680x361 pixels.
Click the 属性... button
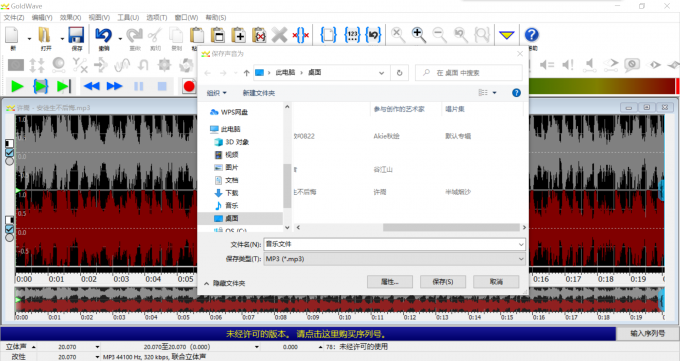click(390, 282)
